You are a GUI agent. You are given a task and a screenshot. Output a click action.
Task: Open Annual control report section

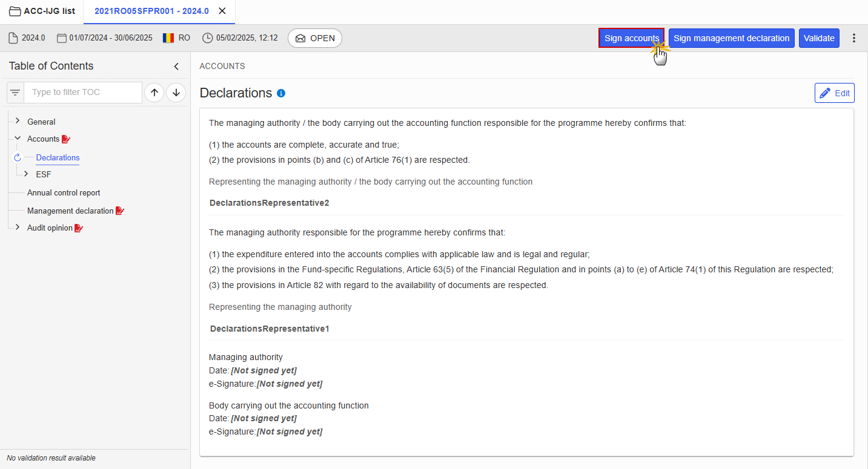[64, 192]
